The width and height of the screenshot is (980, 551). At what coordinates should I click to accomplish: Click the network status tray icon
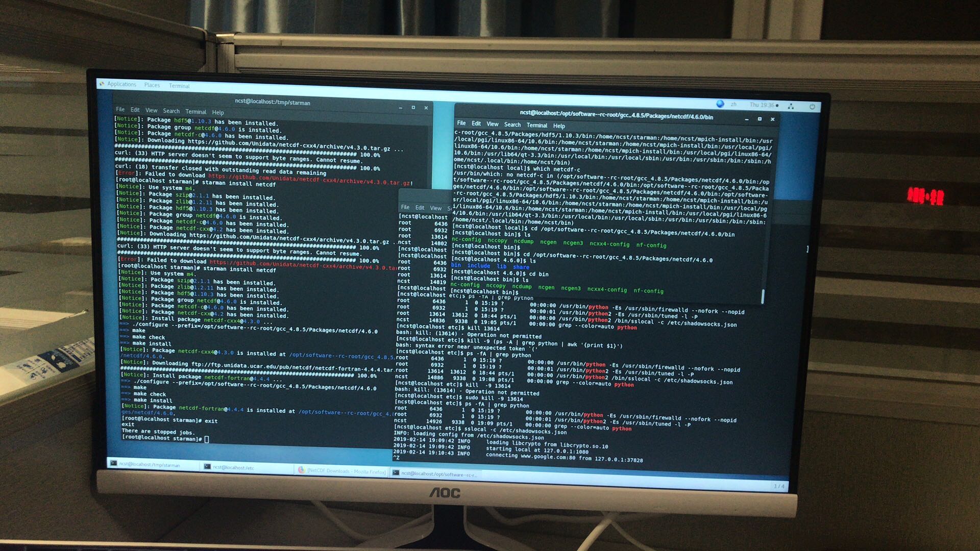point(791,106)
